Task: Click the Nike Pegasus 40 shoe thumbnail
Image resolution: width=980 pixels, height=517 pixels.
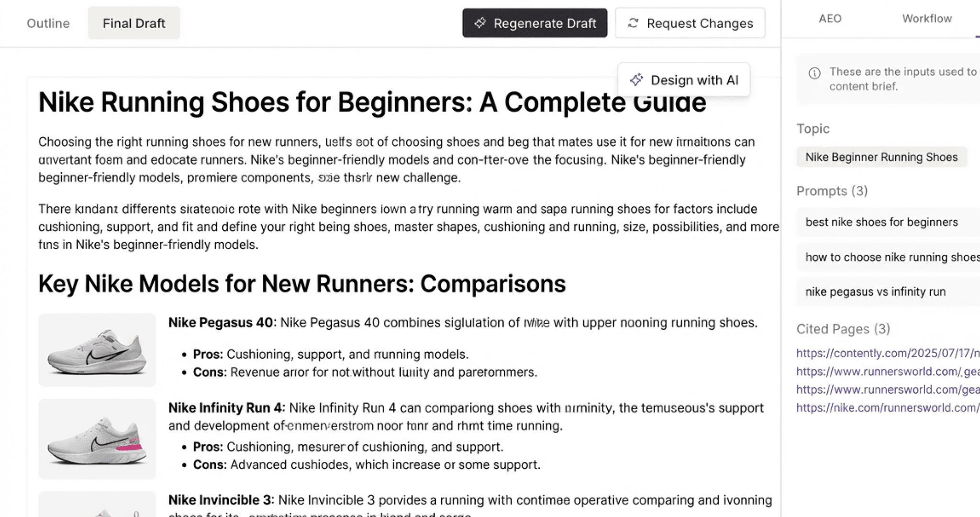Action: click(97, 350)
